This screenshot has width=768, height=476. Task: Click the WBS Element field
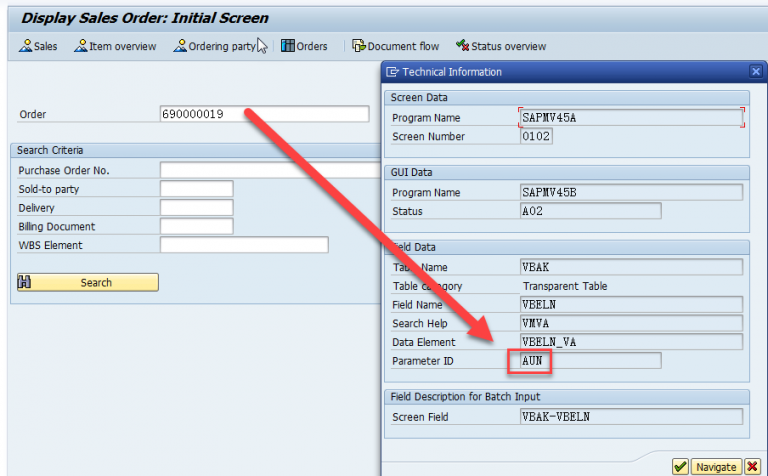pyautogui.click(x=244, y=245)
